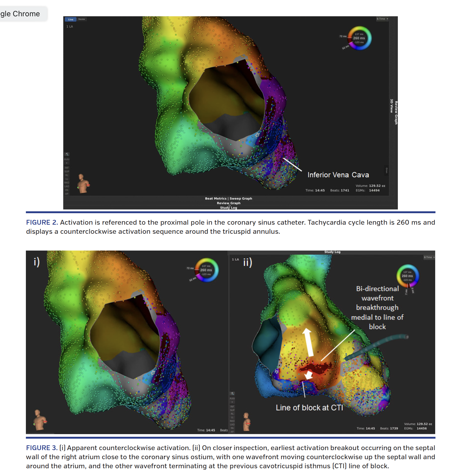Viewport: 452px width, 476px height.
Task: Click the 260 ms activation color wheel
Action: (x=359, y=39)
